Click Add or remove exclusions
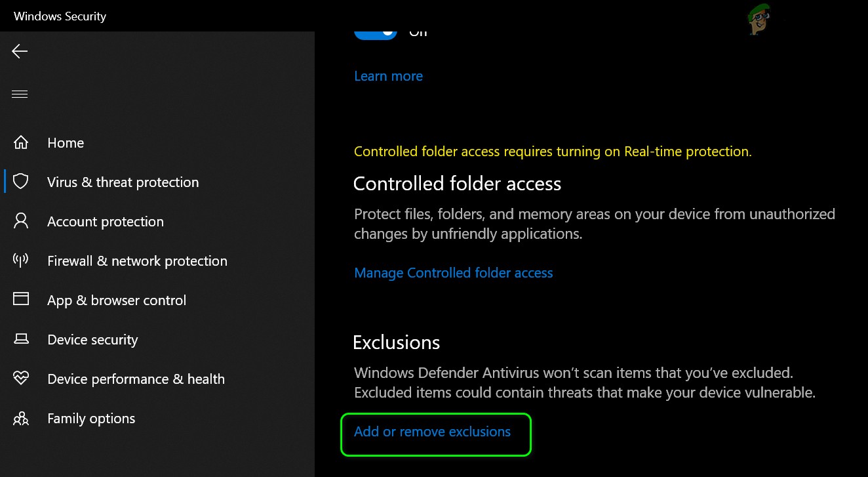Image resolution: width=868 pixels, height=477 pixels. [432, 432]
